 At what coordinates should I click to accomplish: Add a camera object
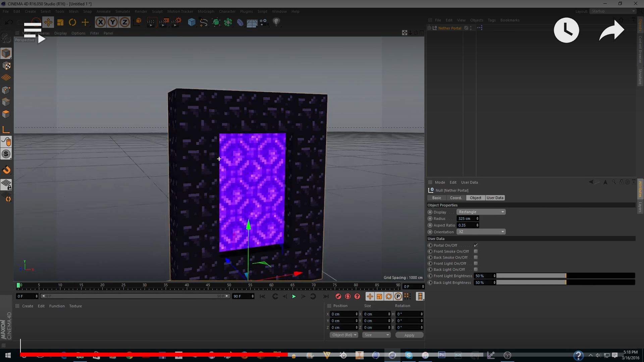coord(264,22)
